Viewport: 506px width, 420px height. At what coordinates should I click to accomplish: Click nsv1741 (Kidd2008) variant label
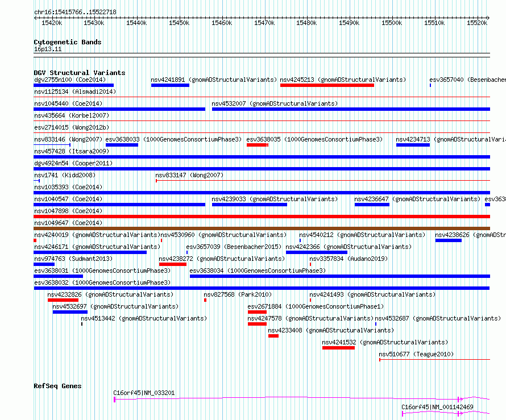(65, 175)
